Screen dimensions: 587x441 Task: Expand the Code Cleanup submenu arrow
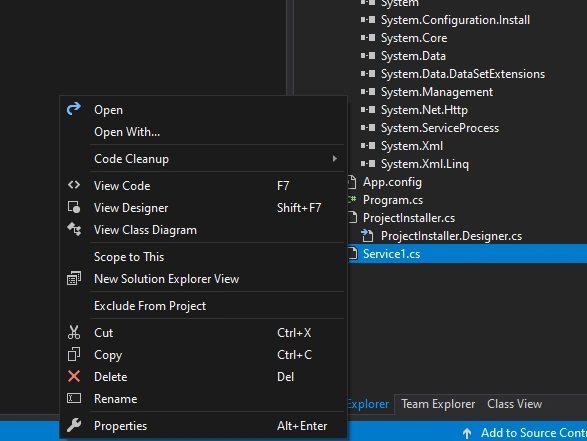pyautogui.click(x=335, y=159)
